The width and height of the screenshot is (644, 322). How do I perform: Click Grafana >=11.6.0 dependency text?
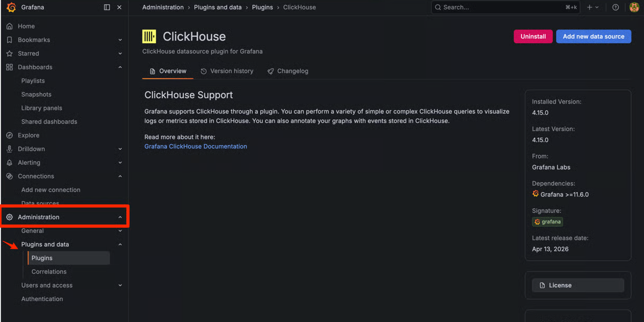point(565,194)
